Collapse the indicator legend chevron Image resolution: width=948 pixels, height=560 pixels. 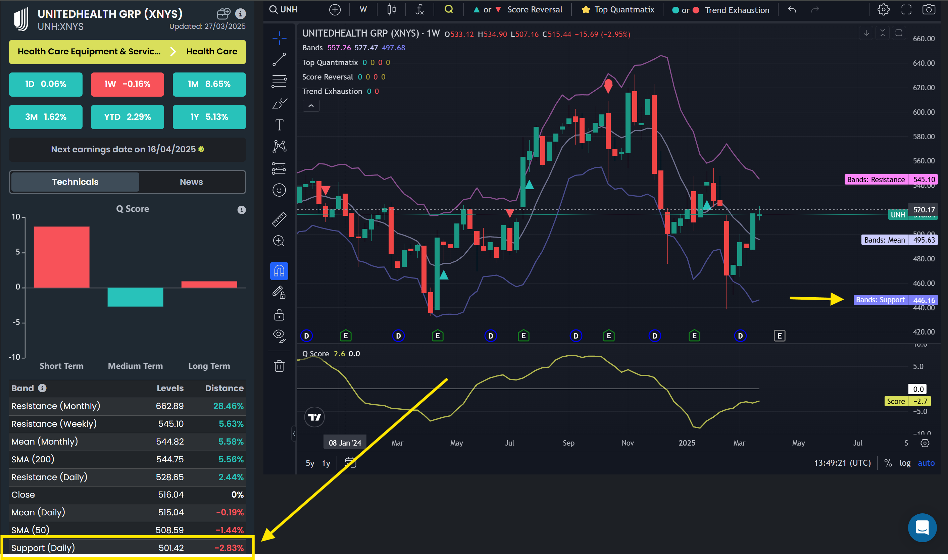coord(311,106)
